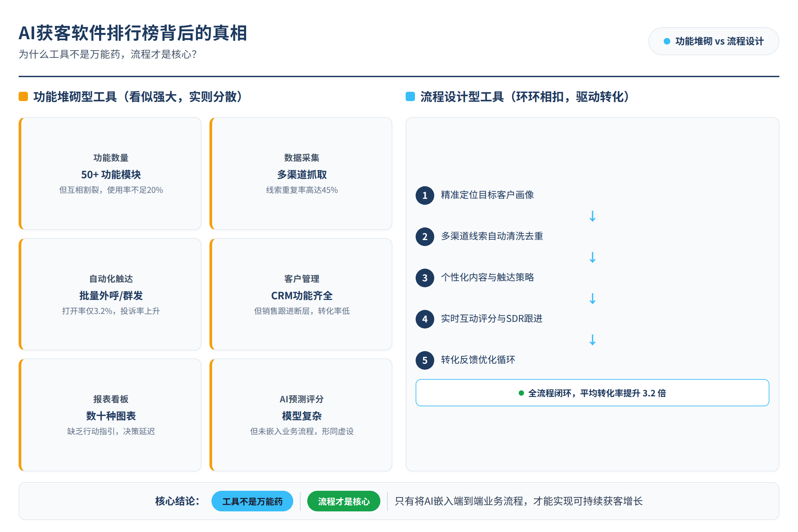Open the 功能数量 50+ 功能模块 card
This screenshot has width=798, height=532.
pos(110,173)
